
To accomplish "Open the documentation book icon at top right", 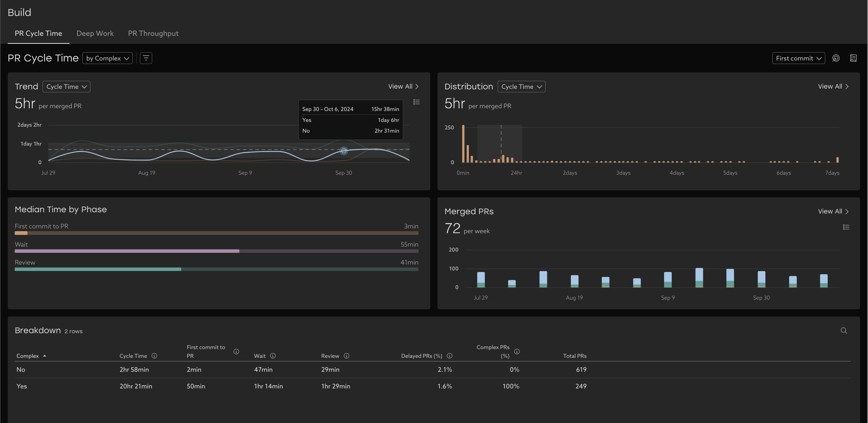I will (x=853, y=58).
